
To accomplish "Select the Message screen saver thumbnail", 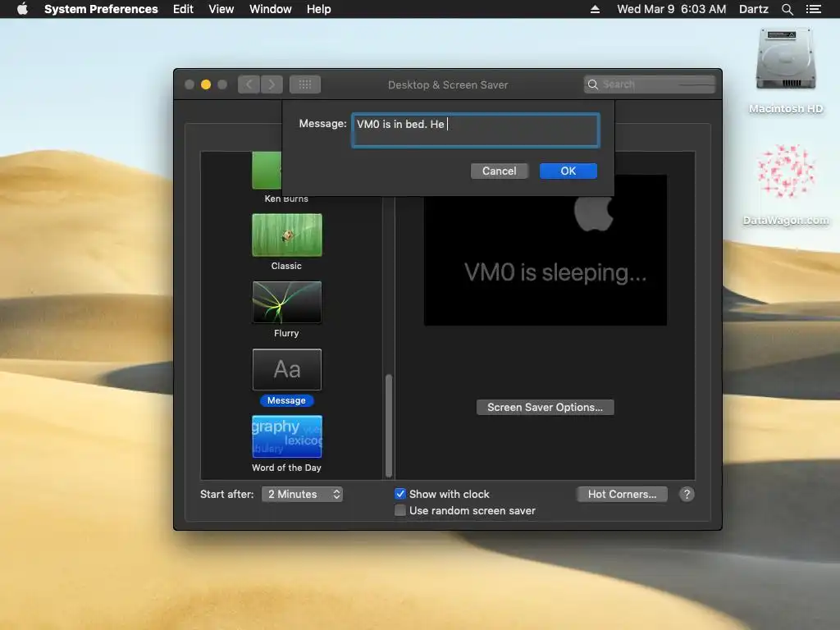I will (287, 370).
